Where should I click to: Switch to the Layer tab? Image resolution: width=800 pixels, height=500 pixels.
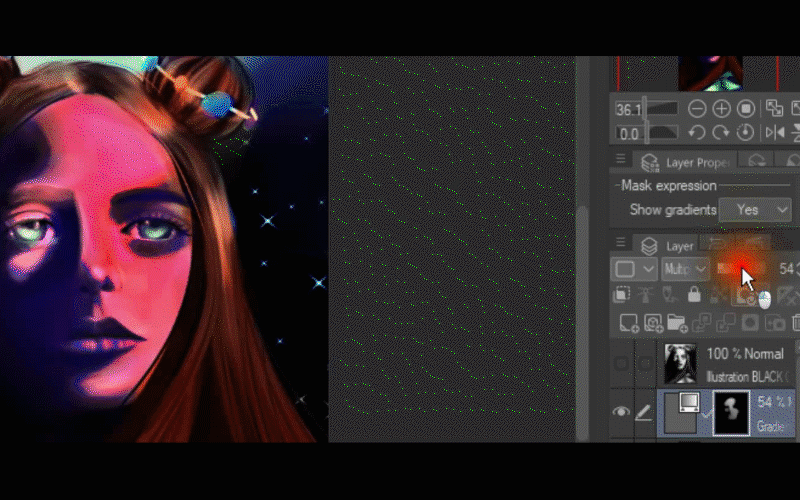click(667, 246)
